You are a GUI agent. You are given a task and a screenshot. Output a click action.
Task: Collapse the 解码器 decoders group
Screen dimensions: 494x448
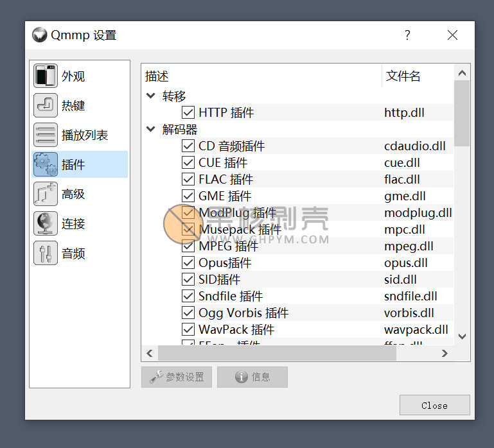tap(151, 130)
